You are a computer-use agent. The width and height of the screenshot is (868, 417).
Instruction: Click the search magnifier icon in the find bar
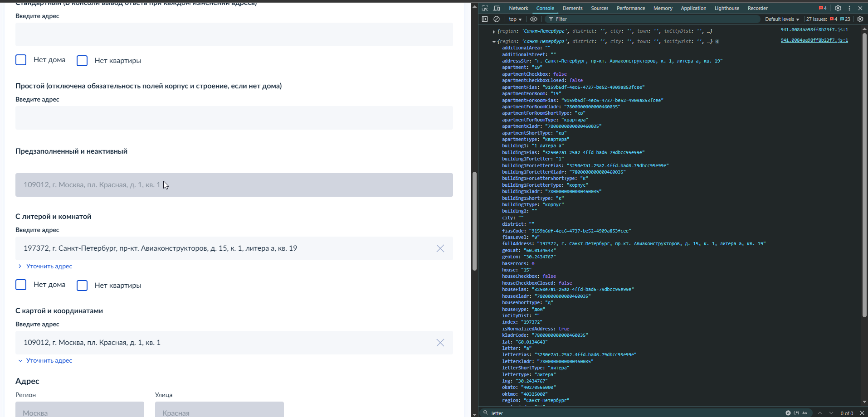click(x=485, y=413)
